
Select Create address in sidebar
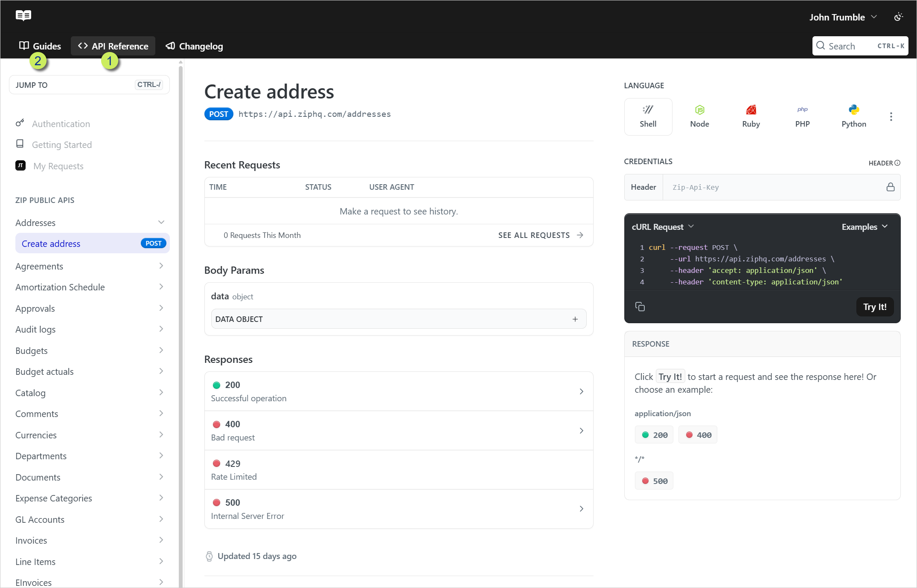click(x=92, y=243)
